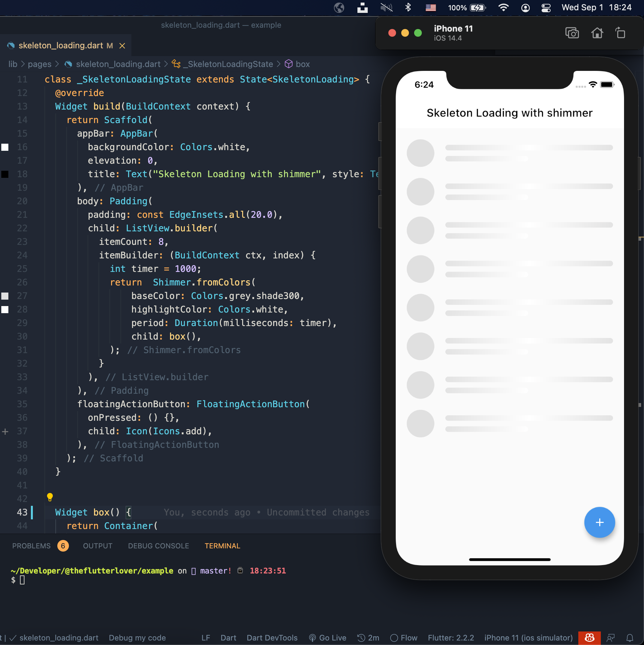The image size is (644, 645).
Task: Take a simulator screenshot with camera icon
Action: coord(572,33)
